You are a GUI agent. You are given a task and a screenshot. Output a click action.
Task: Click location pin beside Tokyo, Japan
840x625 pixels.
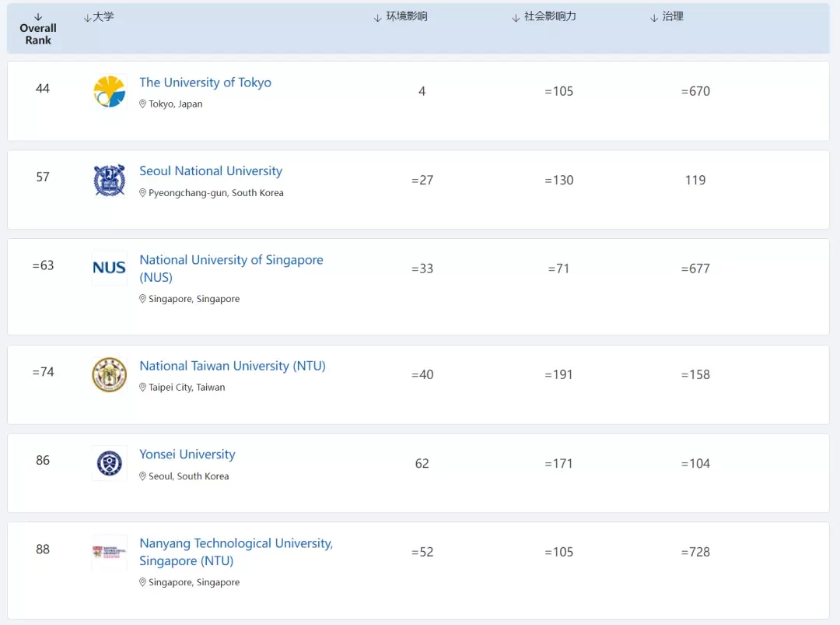click(142, 104)
